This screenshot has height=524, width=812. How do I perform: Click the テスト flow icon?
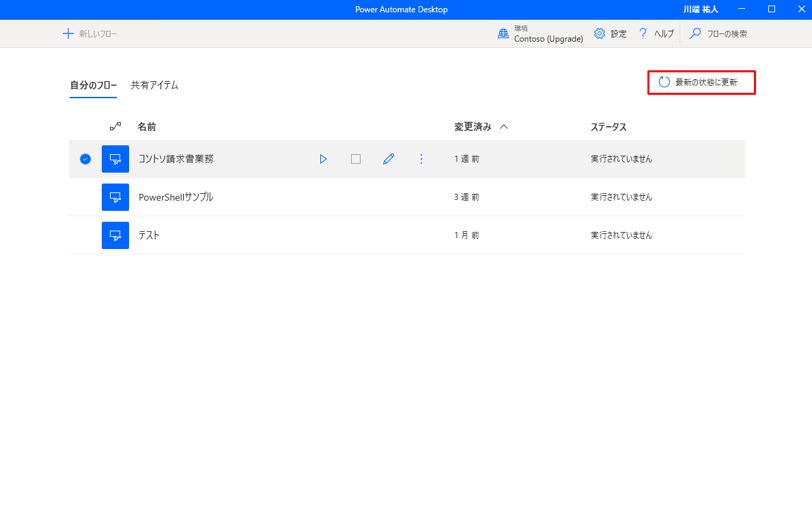pos(115,235)
